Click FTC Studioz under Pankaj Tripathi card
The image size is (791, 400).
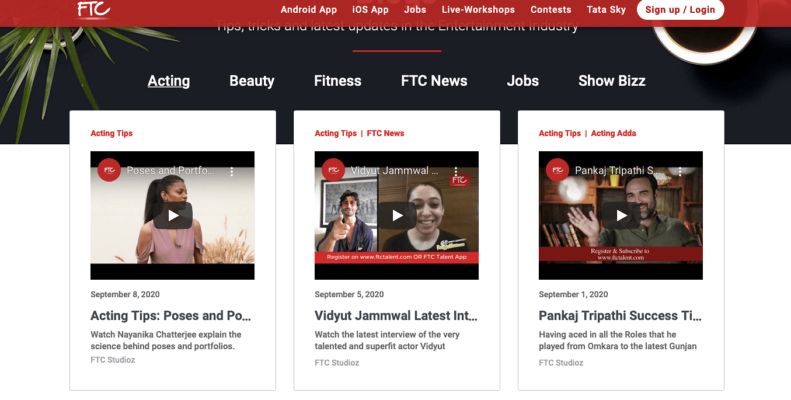point(560,363)
